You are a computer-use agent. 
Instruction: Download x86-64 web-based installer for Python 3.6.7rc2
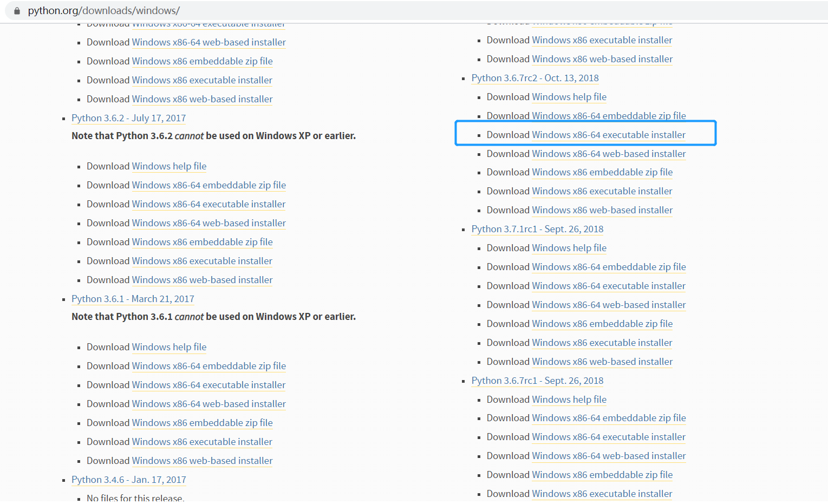pos(609,154)
